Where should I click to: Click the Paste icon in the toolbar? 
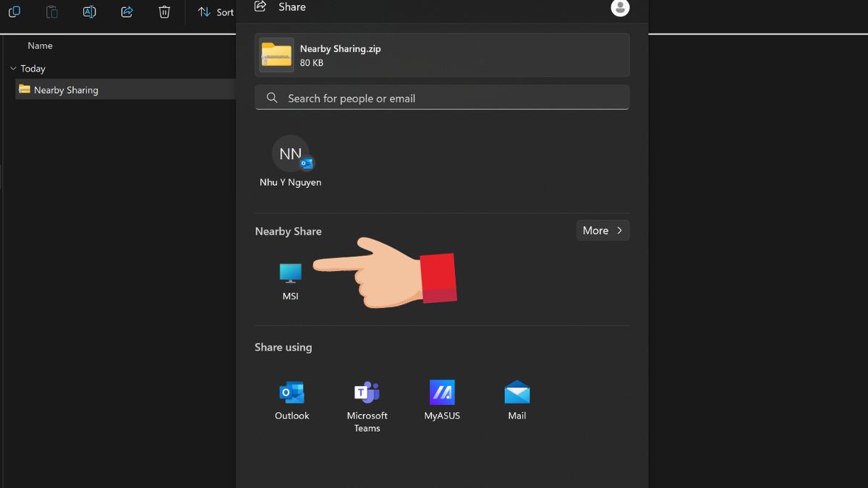[51, 12]
